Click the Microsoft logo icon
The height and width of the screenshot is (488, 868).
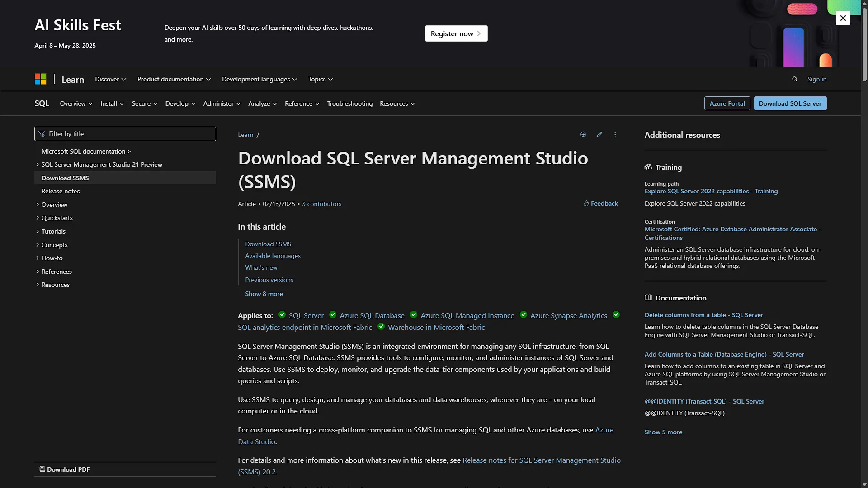40,79
